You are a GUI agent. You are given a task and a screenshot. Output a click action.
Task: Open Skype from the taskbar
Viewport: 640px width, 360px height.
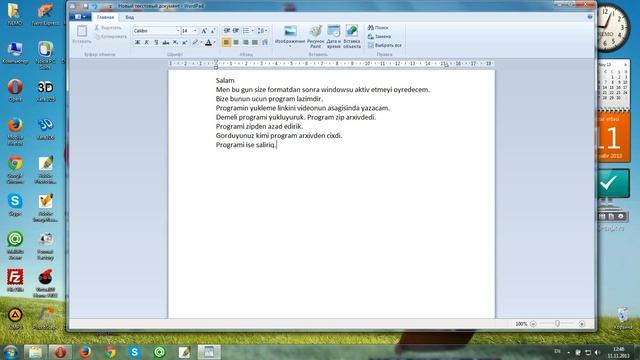click(x=134, y=352)
